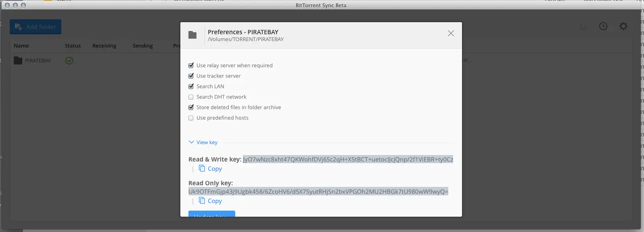
Task: Click Preferences - PIRATEBAY title text
Action: click(243, 32)
